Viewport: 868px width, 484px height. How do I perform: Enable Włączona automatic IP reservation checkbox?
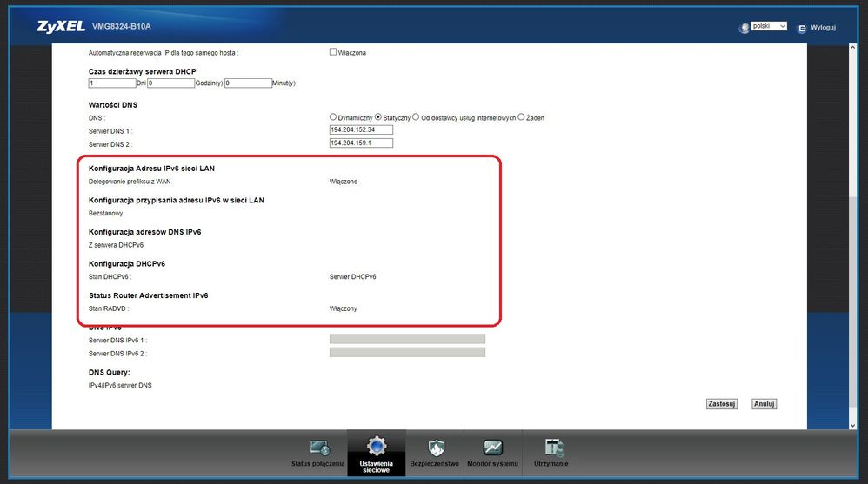(x=332, y=52)
